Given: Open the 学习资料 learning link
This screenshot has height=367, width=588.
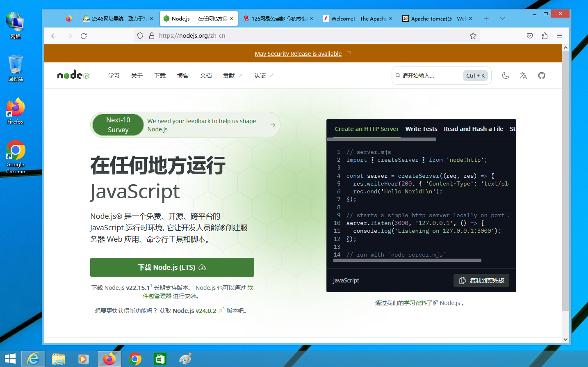Looking at the screenshot, I should [x=415, y=303].
